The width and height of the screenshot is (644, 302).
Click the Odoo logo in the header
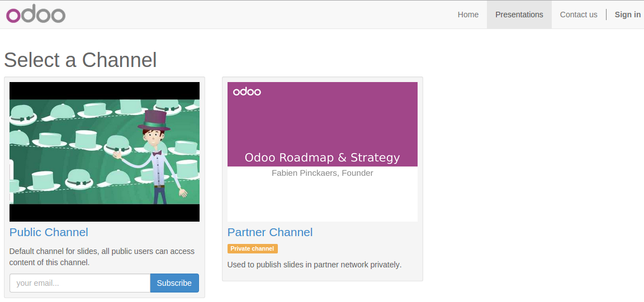pos(36,15)
